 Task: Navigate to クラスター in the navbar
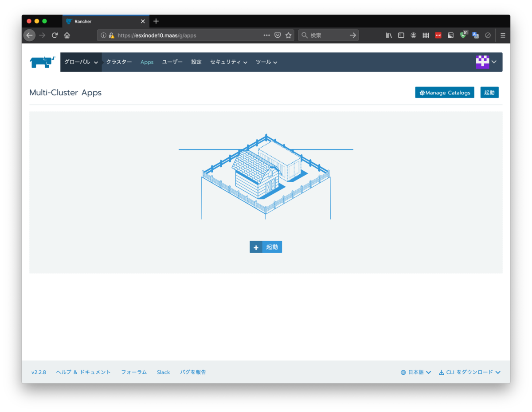(x=119, y=62)
